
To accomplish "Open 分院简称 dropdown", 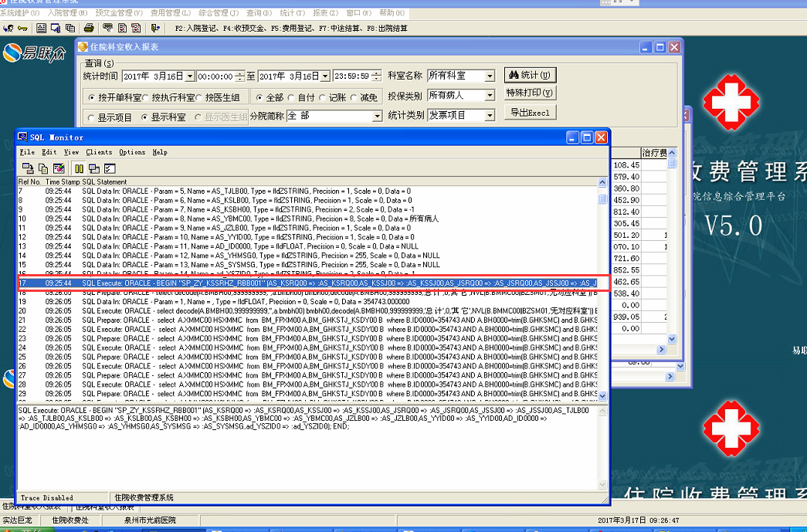I will [x=378, y=117].
